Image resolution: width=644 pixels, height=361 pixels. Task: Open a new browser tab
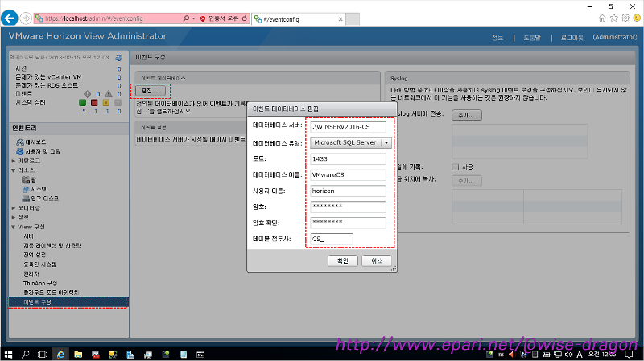coord(353,19)
